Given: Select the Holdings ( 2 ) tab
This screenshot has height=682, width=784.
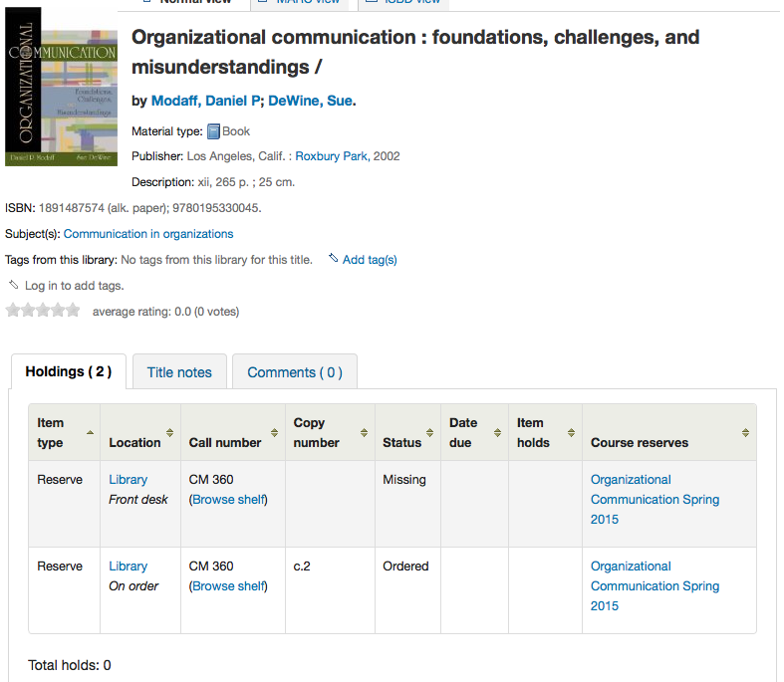Looking at the screenshot, I should [68, 371].
